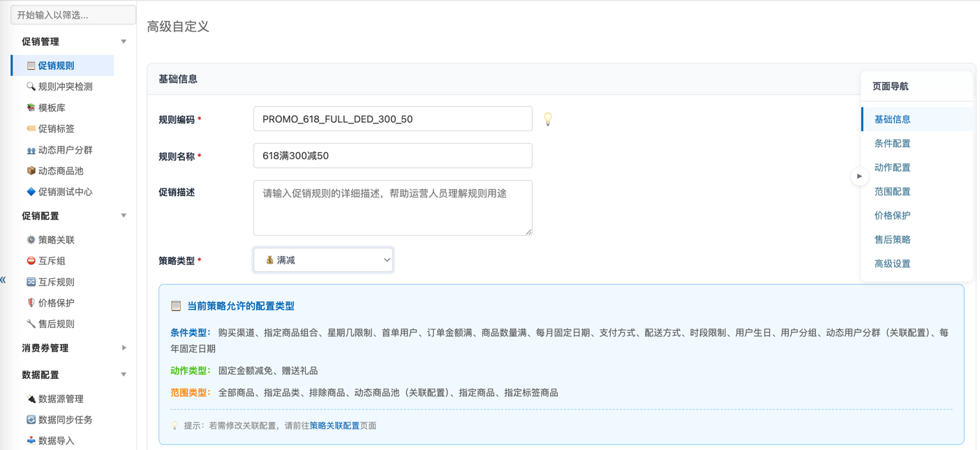The image size is (980, 450).
Task: Collapse sidebar with double-chevron icon
Action: coord(3,280)
